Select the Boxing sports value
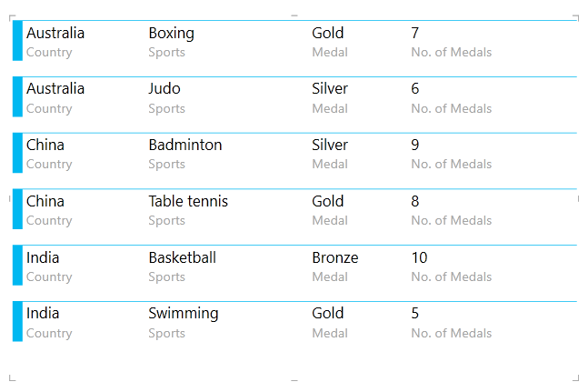Viewport: 588px width, 382px height. pyautogui.click(x=171, y=34)
